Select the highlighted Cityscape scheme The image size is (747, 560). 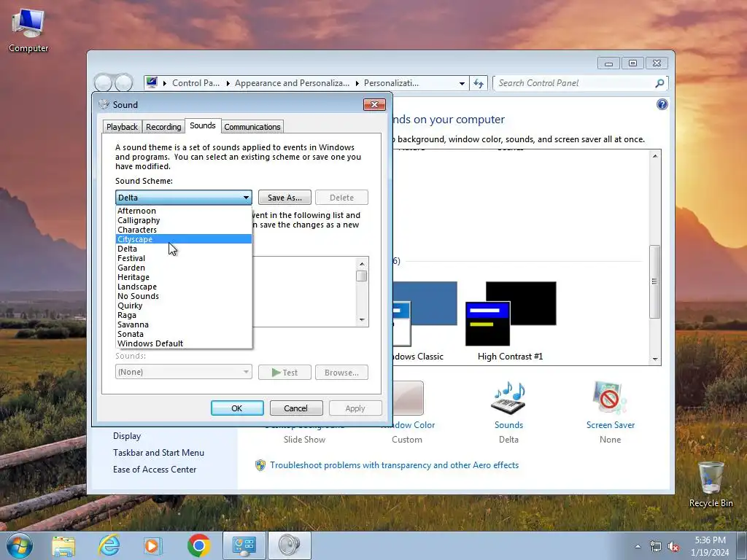coord(184,239)
